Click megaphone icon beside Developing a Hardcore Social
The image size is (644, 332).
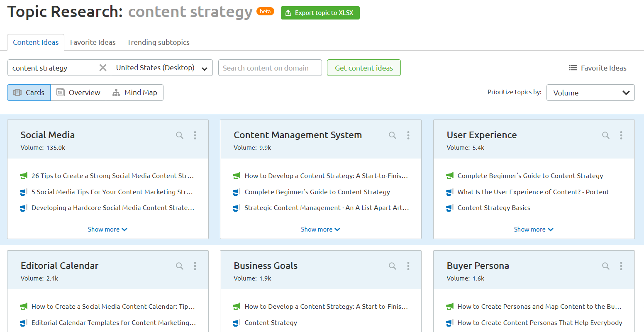[24, 208]
